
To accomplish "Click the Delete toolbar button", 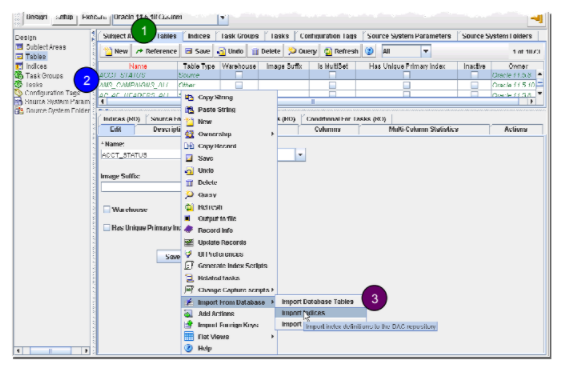I will coord(266,52).
